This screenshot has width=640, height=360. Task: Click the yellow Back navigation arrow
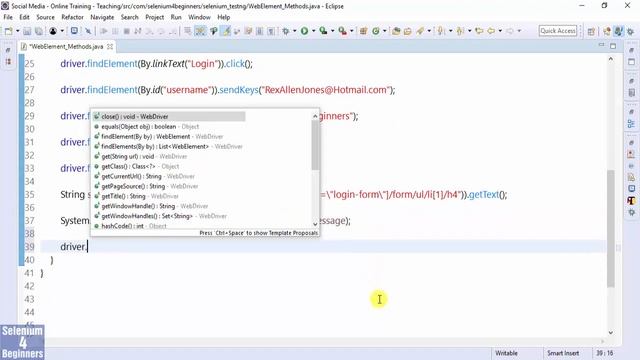[491, 31]
